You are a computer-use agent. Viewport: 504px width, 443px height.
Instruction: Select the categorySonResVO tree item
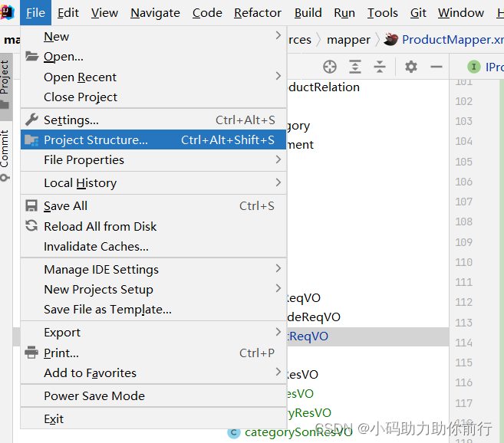point(298,432)
